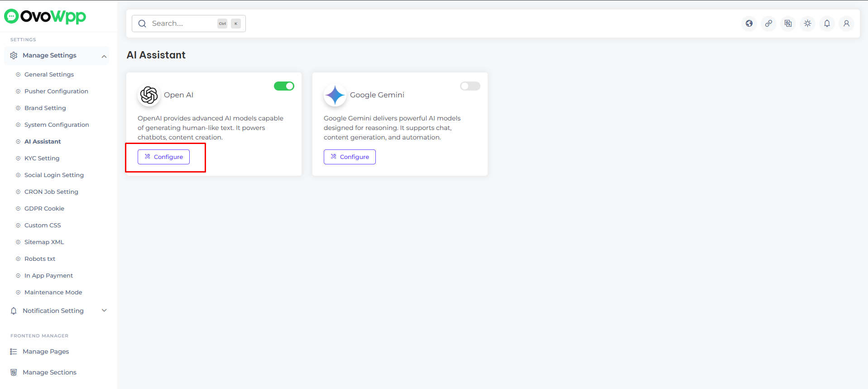Click Configure button for Google Gemini
This screenshot has width=868, height=389.
(350, 157)
